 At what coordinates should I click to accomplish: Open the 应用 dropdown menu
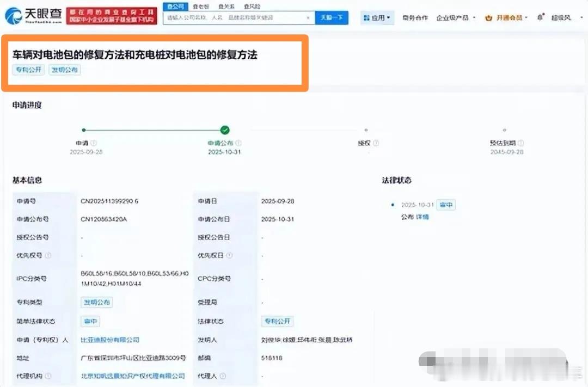377,17
